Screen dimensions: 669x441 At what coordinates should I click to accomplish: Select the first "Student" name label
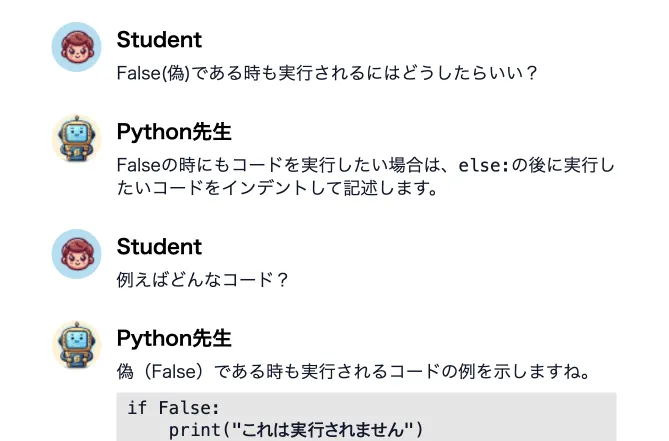(x=159, y=40)
